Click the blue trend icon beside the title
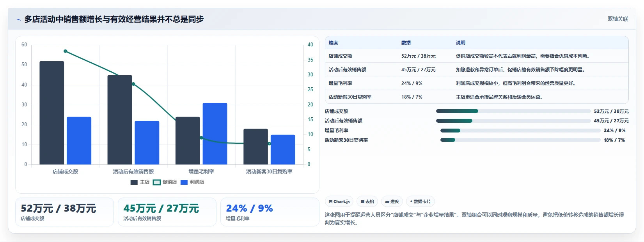 coord(18,19)
